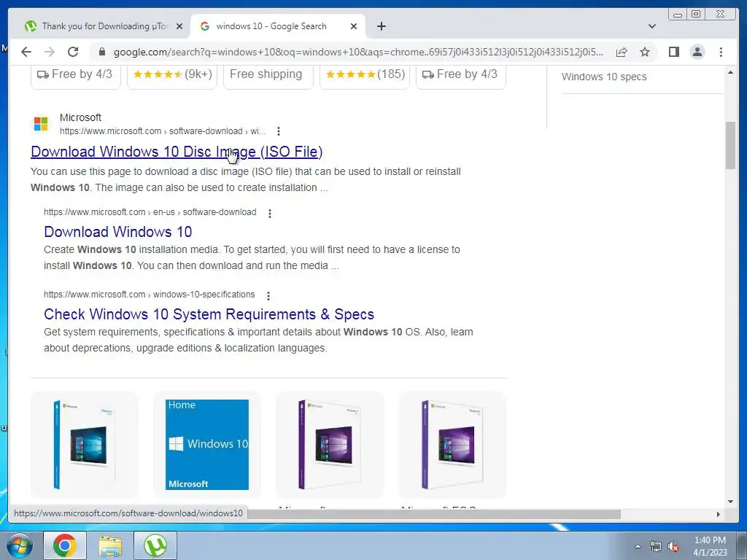This screenshot has height=560, width=747.
Task: Show hidden system tray icons
Action: 638,546
